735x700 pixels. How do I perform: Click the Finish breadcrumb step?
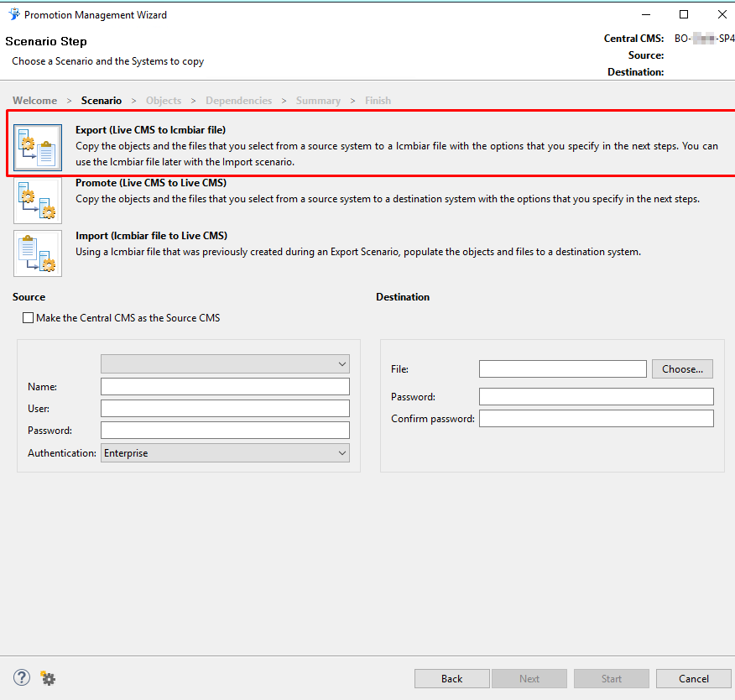[378, 101]
